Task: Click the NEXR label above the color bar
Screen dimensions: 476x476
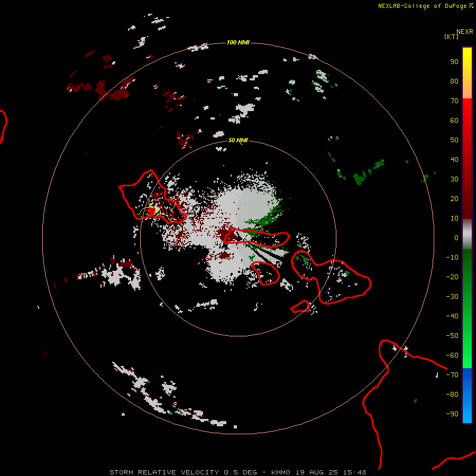Action: point(465,32)
